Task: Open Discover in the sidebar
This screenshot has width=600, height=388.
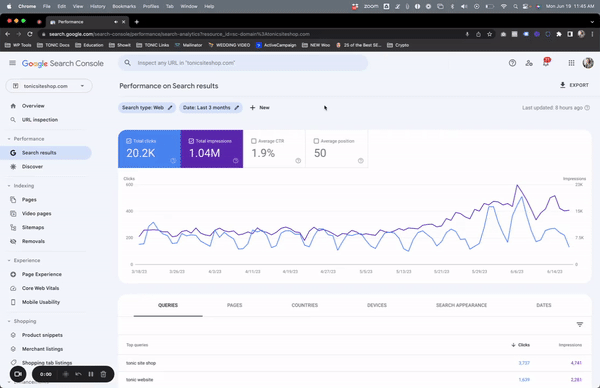Action: [32, 167]
